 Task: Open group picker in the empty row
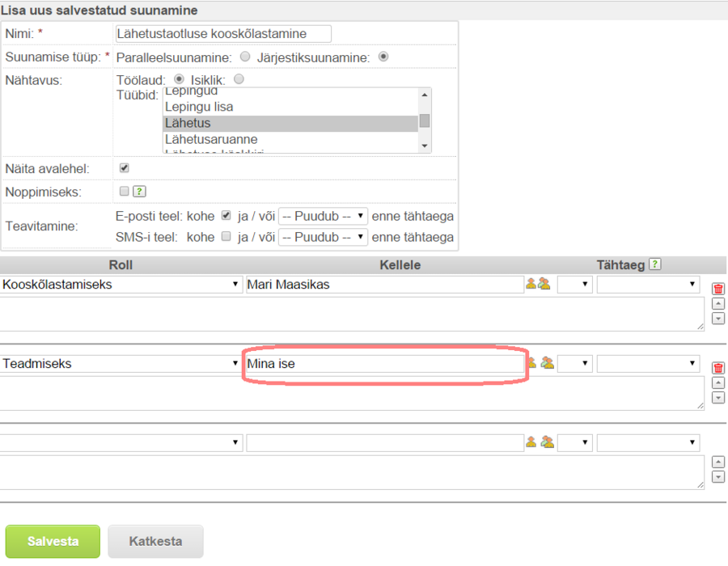point(548,441)
